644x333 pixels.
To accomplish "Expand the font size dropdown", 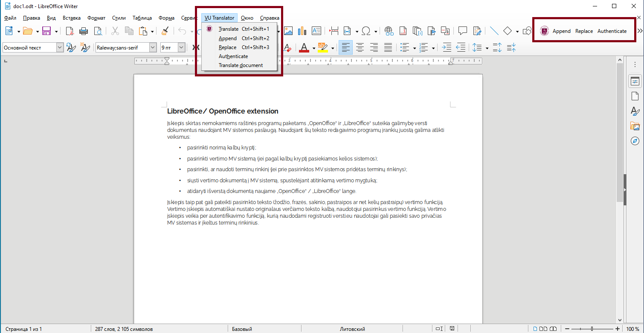I will pos(181,47).
